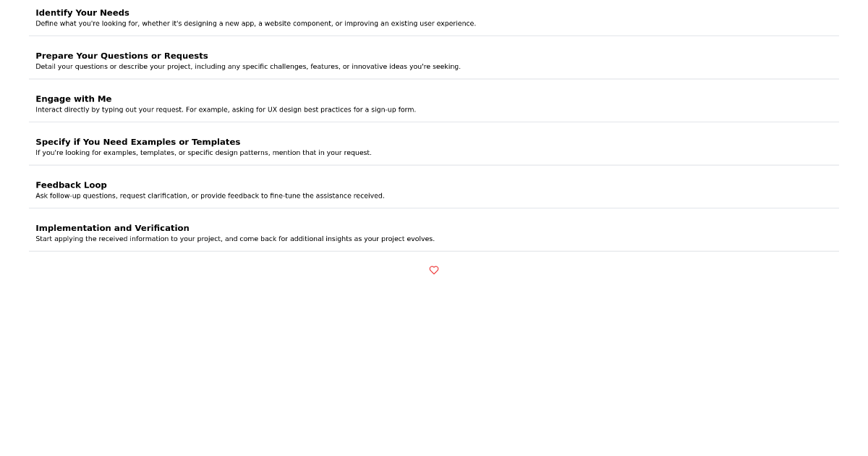Click 'Implementation and Verification' heading
868x456 pixels.
pos(112,227)
